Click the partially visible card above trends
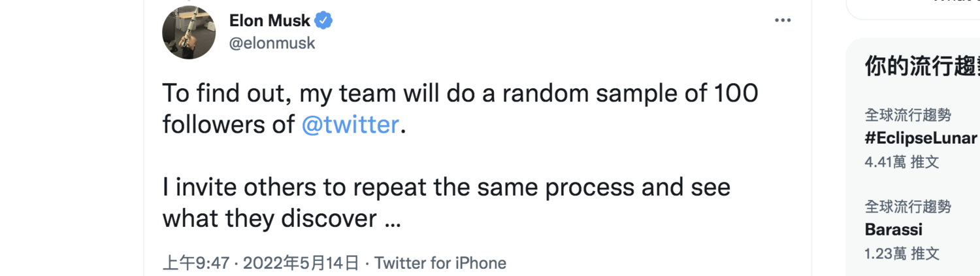 pos(913,9)
